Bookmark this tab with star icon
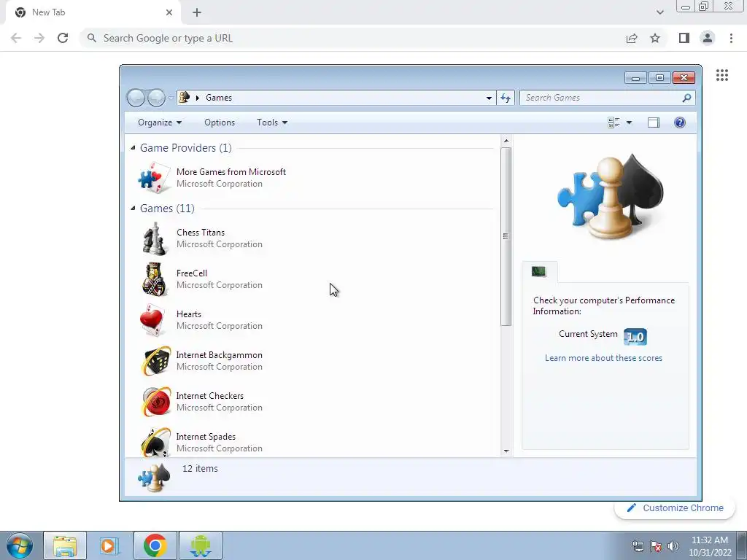The height and width of the screenshot is (560, 747). tap(655, 38)
